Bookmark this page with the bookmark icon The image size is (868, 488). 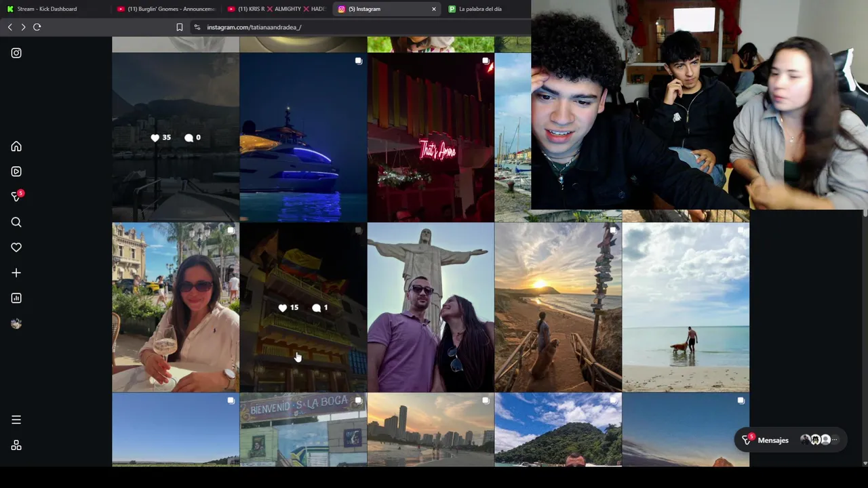coord(179,27)
